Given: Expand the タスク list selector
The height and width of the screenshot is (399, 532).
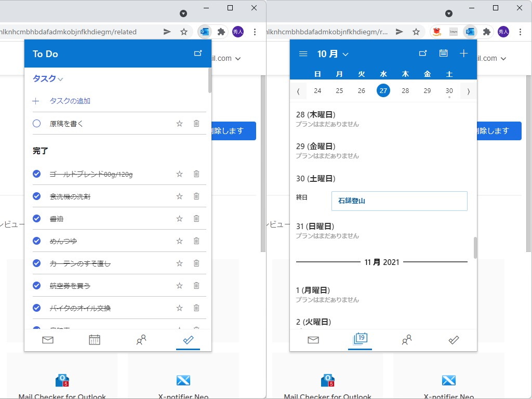Looking at the screenshot, I should coord(46,78).
